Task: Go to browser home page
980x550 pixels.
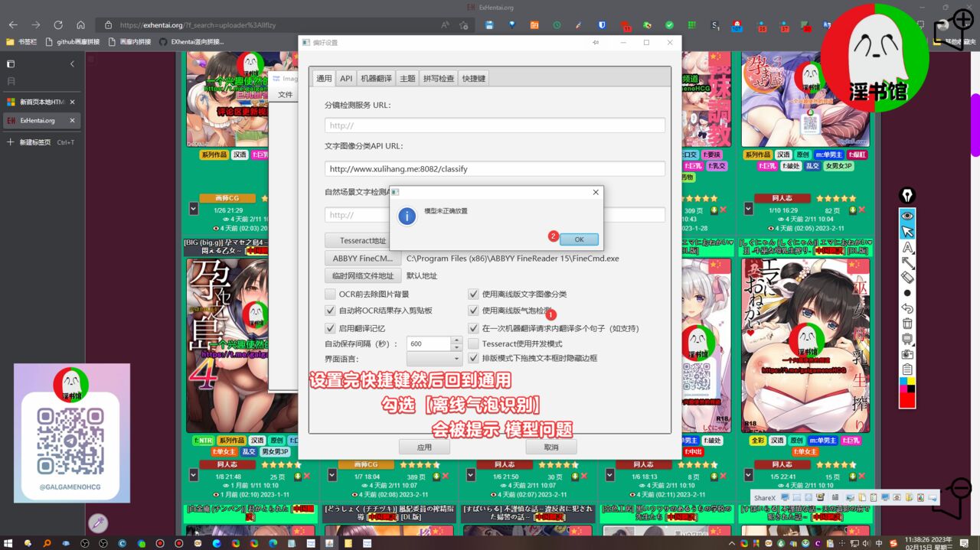Action: click(x=80, y=25)
